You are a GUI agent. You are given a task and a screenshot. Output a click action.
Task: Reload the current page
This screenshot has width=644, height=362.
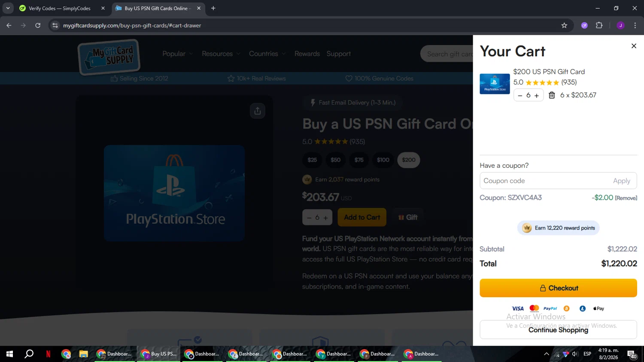coord(38,25)
